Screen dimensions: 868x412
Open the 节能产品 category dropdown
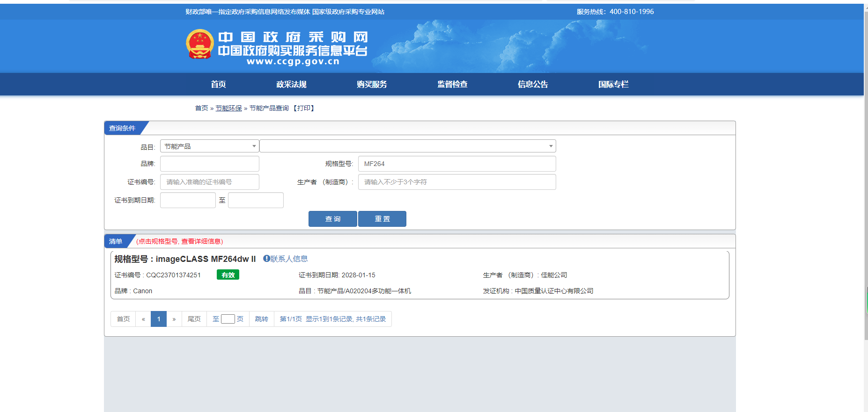pos(209,146)
